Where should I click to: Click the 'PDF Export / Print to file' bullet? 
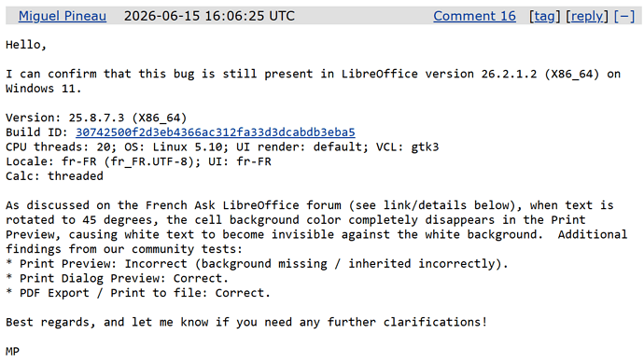(138, 293)
